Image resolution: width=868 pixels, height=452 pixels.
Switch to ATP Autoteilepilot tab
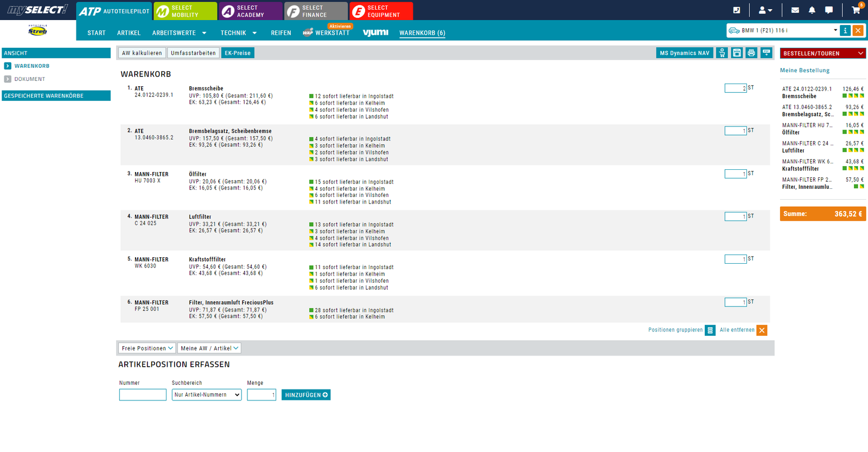click(114, 11)
